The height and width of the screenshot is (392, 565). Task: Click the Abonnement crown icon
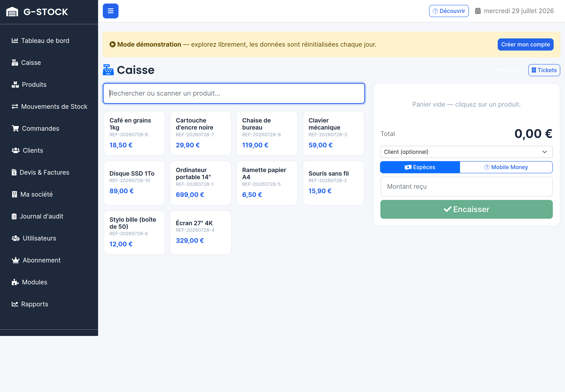[x=15, y=260]
